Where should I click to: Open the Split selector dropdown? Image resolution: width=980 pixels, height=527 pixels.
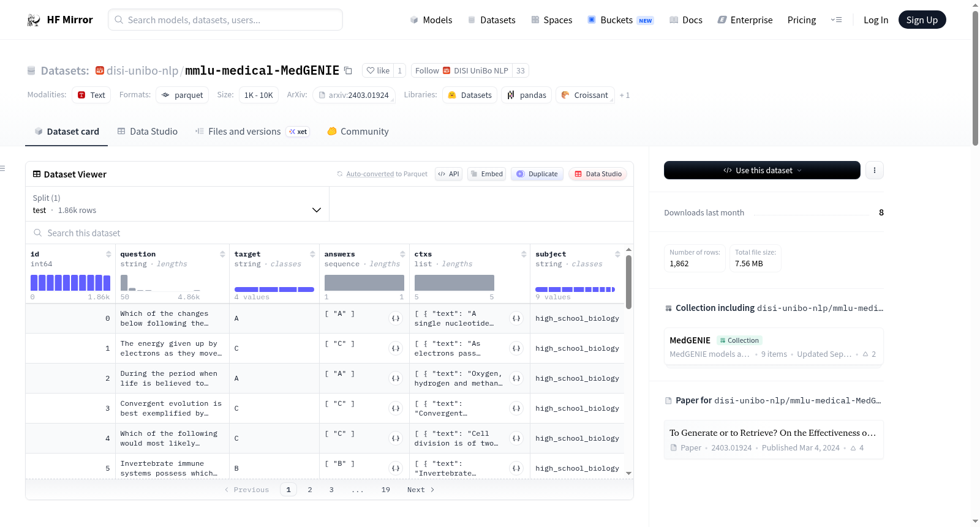click(x=177, y=204)
